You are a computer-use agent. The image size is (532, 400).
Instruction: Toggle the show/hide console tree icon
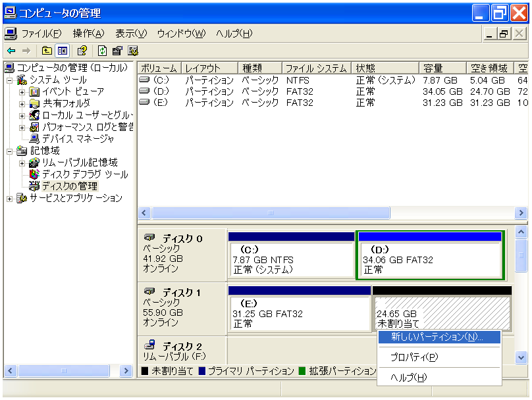tap(63, 51)
